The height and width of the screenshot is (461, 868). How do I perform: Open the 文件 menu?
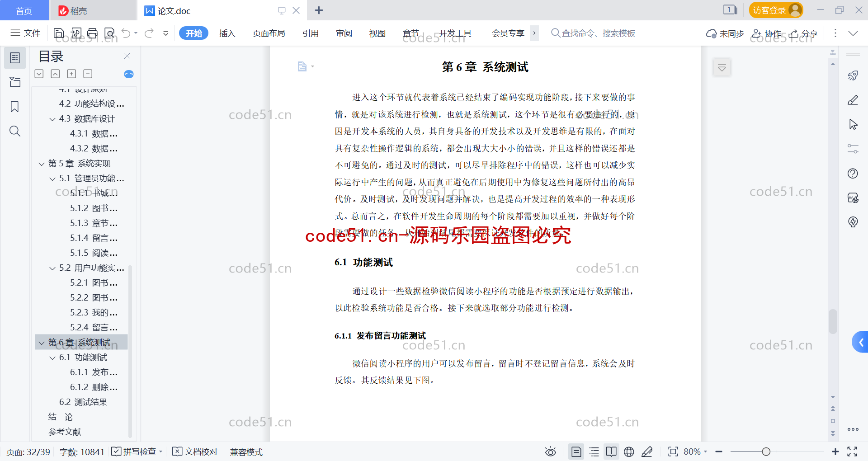click(x=26, y=33)
